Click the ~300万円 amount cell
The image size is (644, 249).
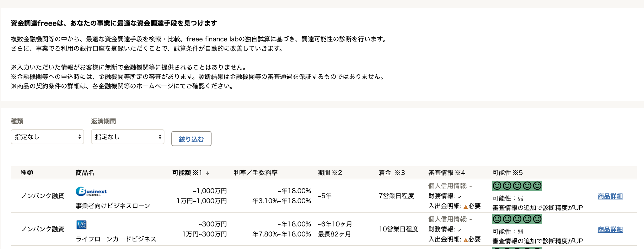[x=212, y=224]
